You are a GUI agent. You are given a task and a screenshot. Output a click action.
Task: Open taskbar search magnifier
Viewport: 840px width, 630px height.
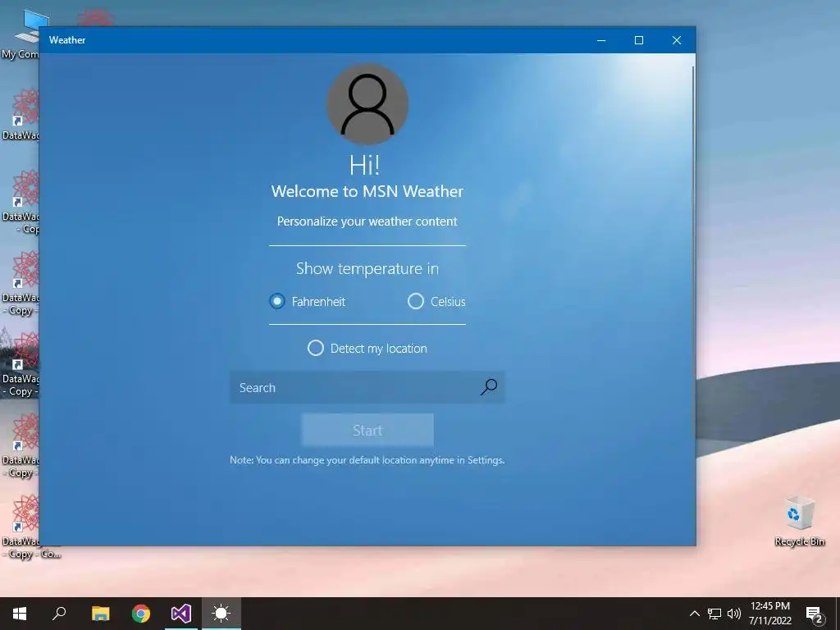point(59,614)
